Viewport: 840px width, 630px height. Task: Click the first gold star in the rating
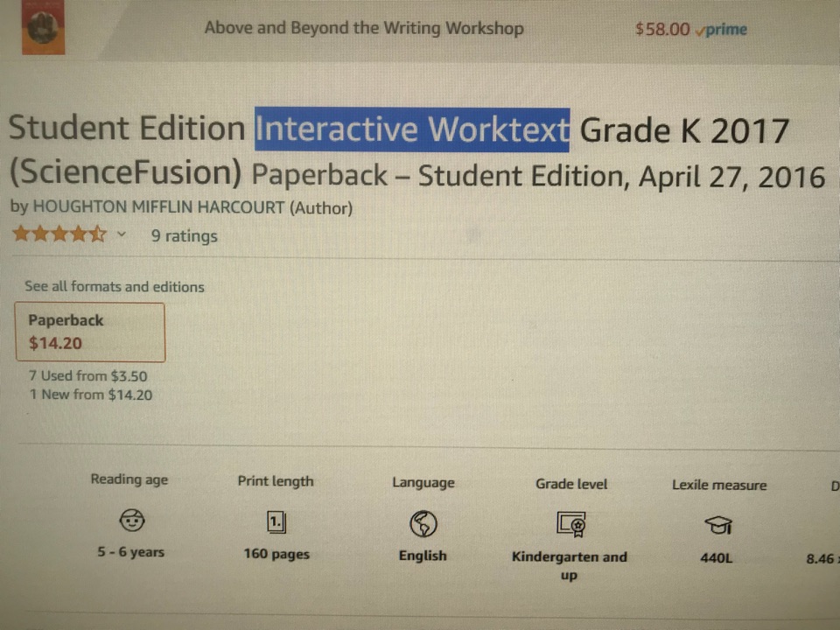tap(19, 234)
